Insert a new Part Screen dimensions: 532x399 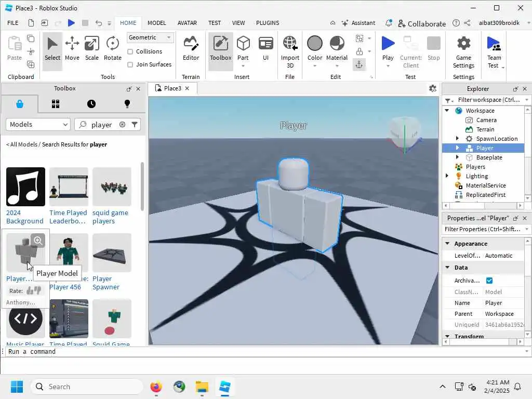[x=243, y=48]
